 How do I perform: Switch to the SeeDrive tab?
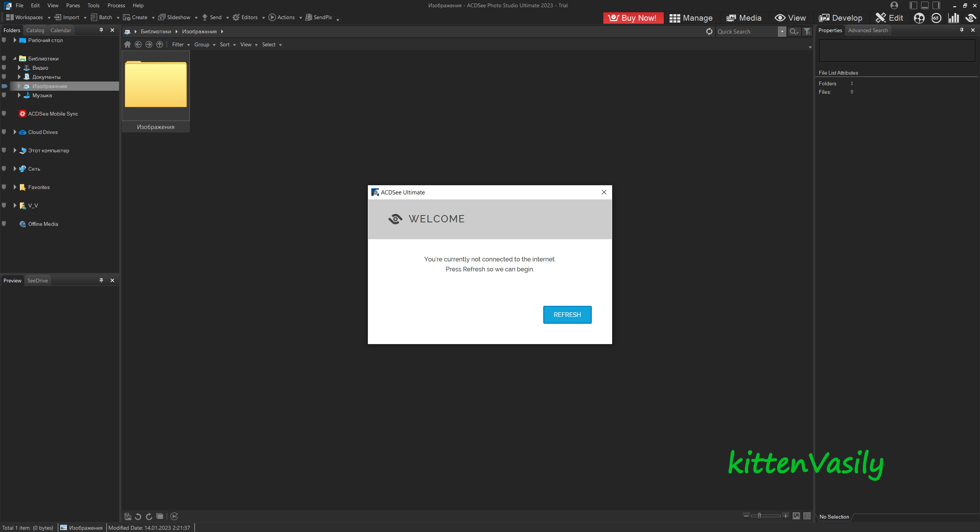pos(38,281)
